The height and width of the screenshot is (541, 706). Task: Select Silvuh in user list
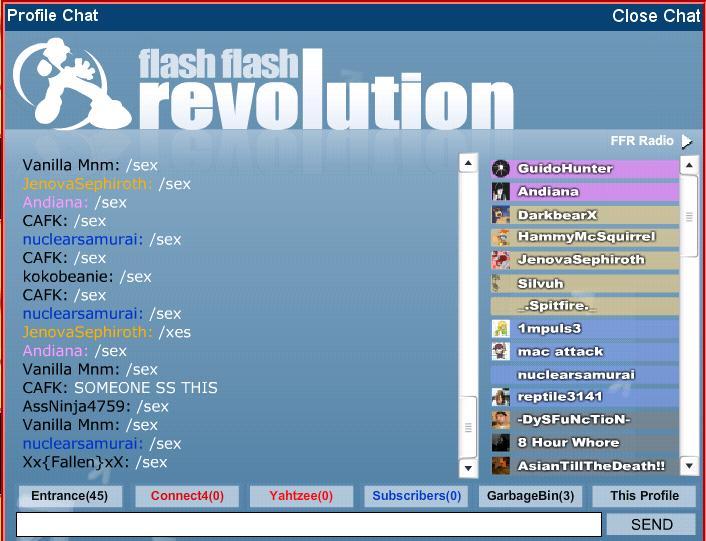point(540,284)
